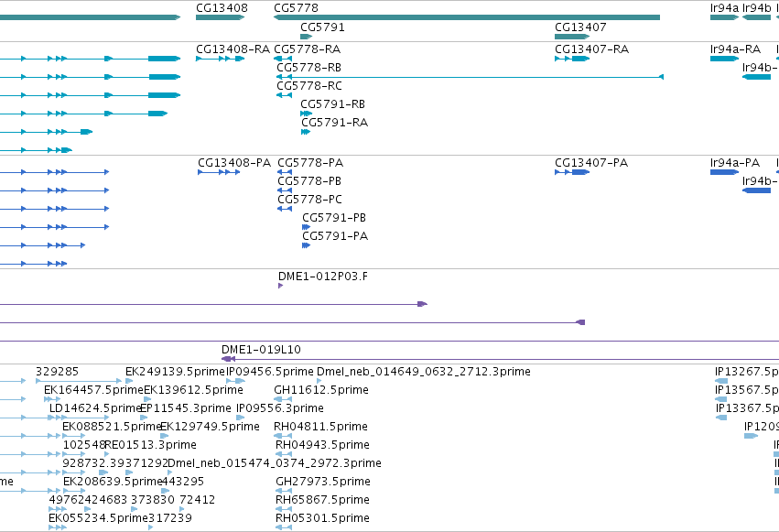The width and height of the screenshot is (779, 532).
Task: Click the CG13407 gene bar
Action: click(x=572, y=37)
